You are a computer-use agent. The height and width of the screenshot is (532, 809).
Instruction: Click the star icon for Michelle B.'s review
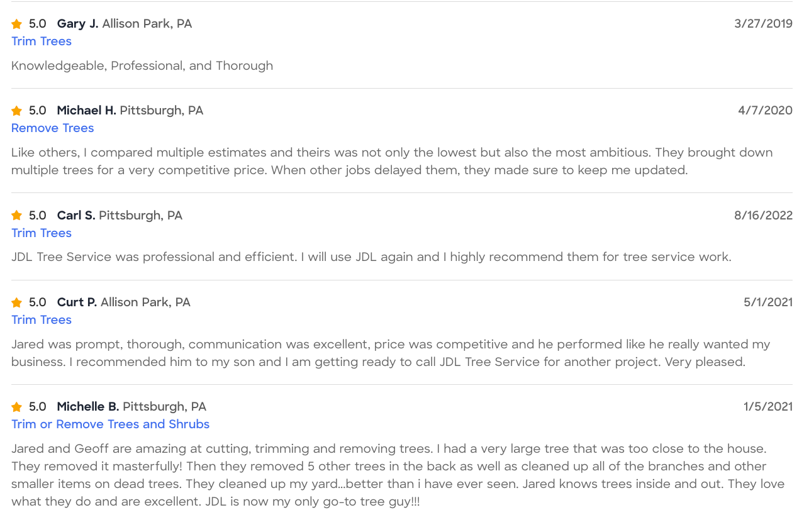tap(17, 407)
